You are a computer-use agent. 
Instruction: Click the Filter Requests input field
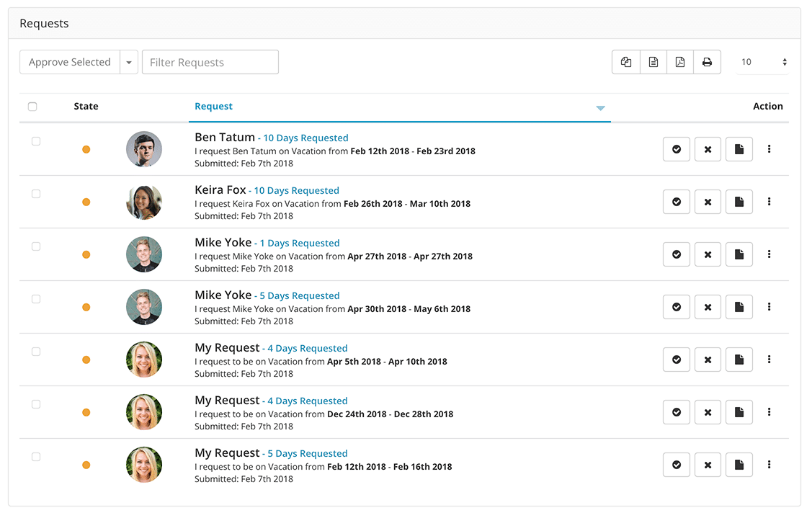tap(210, 62)
